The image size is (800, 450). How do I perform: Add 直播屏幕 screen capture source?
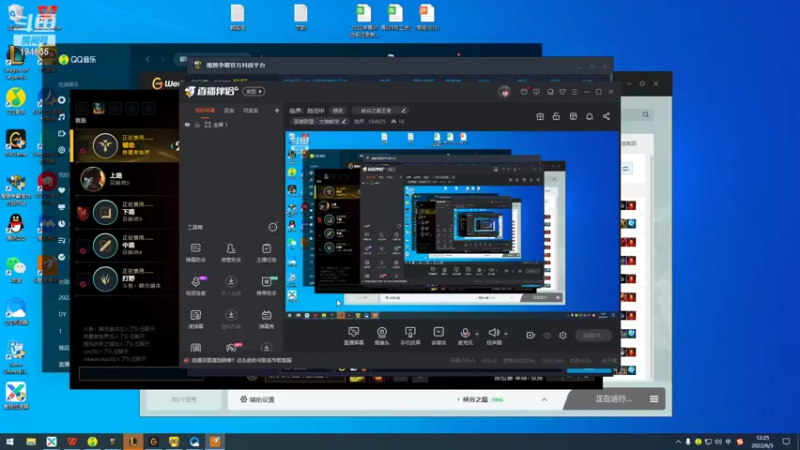354,336
